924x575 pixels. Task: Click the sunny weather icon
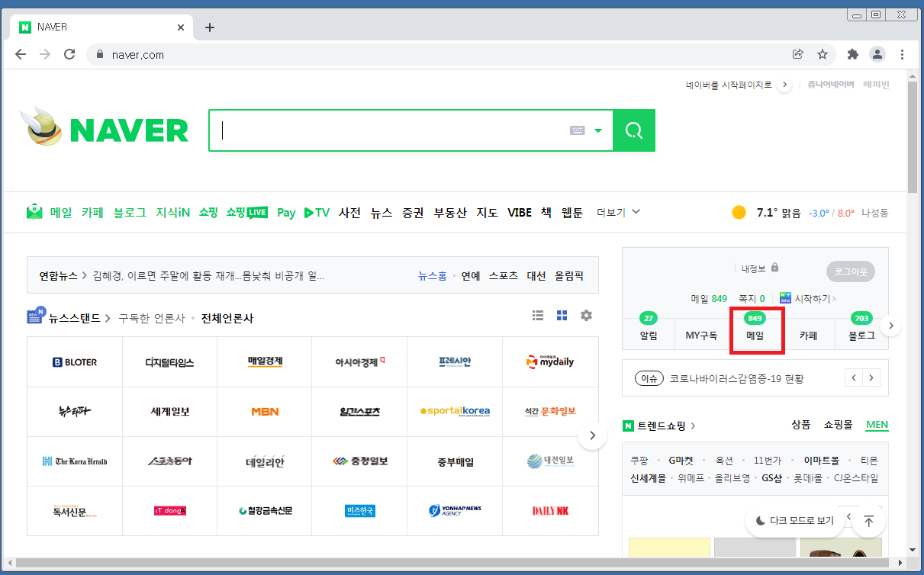coord(739,213)
